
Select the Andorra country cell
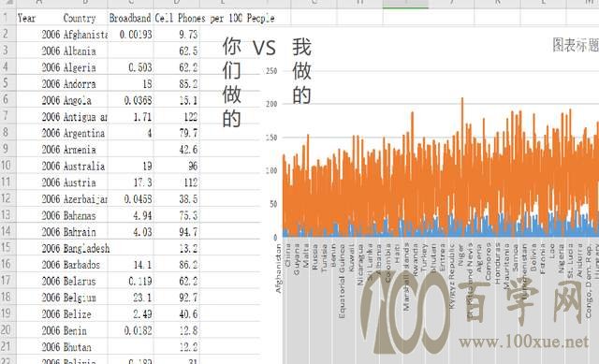point(85,84)
